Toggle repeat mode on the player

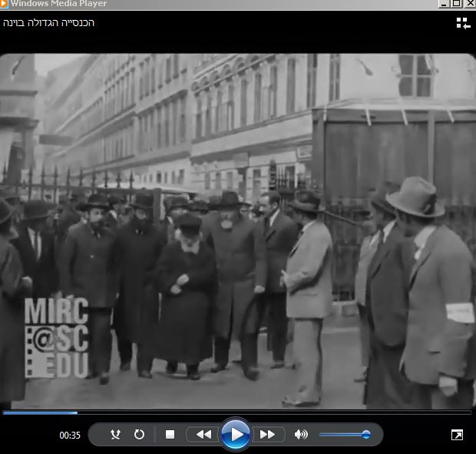pyautogui.click(x=139, y=435)
